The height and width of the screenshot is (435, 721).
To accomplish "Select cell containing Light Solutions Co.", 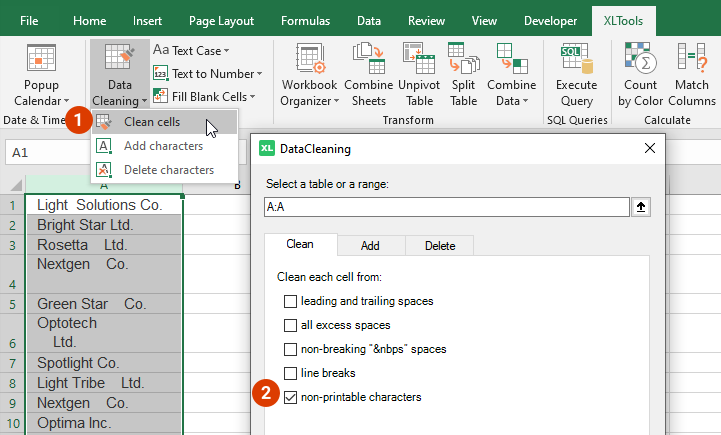I will 104,205.
